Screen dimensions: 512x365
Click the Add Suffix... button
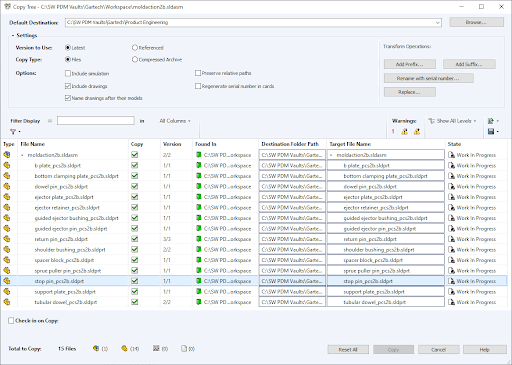469,64
